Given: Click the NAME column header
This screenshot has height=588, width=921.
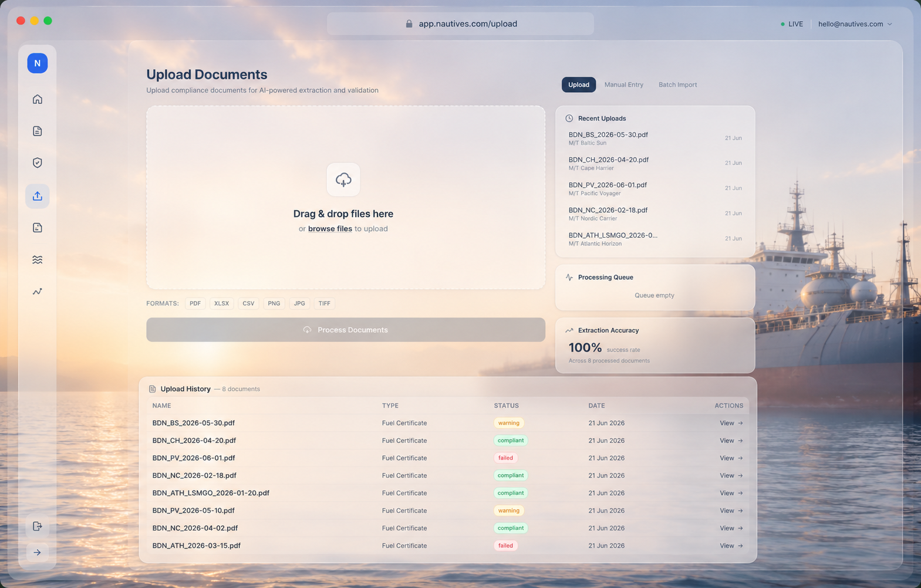Looking at the screenshot, I should click(x=161, y=405).
